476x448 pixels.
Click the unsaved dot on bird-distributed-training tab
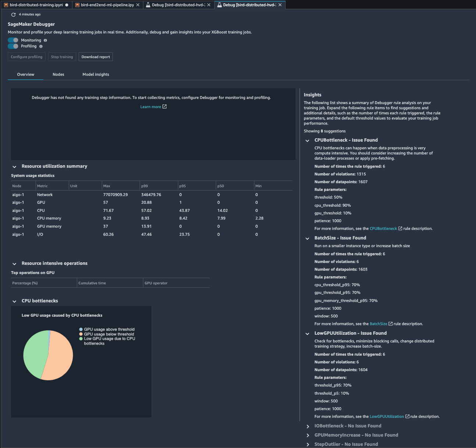click(67, 5)
